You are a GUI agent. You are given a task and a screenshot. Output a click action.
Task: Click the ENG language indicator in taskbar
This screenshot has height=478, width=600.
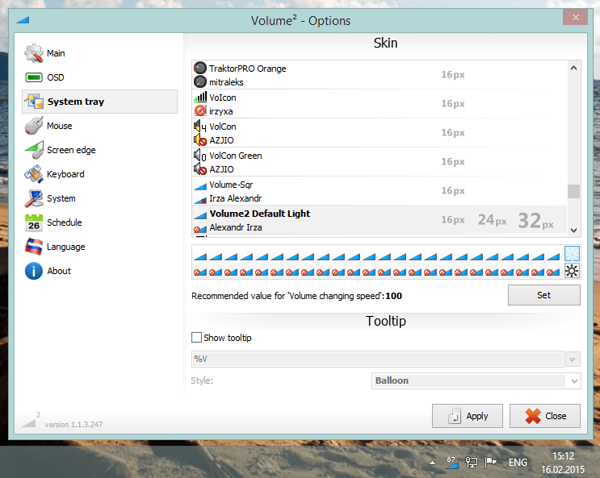518,463
